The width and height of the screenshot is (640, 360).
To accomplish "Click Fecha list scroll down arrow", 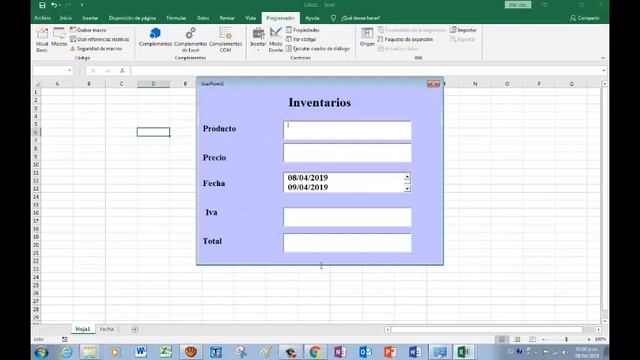I will [x=407, y=188].
